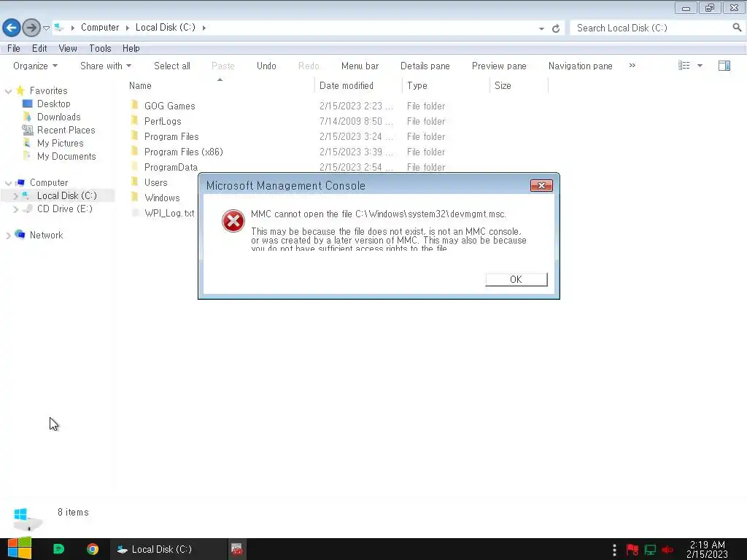Click the network monitor tray icon
The width and height of the screenshot is (747, 560).
point(650,550)
